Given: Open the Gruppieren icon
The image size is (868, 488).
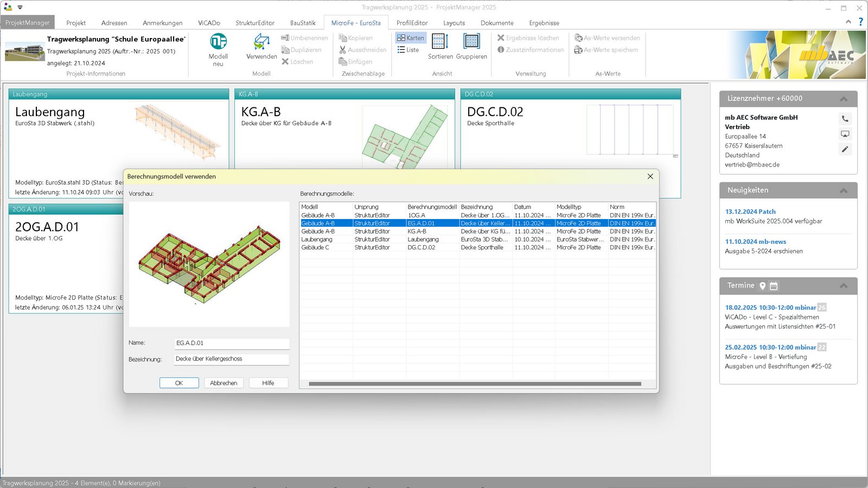Looking at the screenshot, I should point(471,41).
